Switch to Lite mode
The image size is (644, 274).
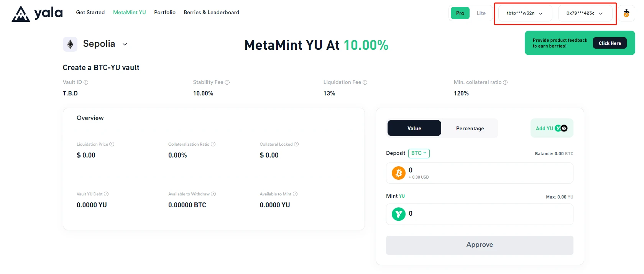[x=481, y=13]
